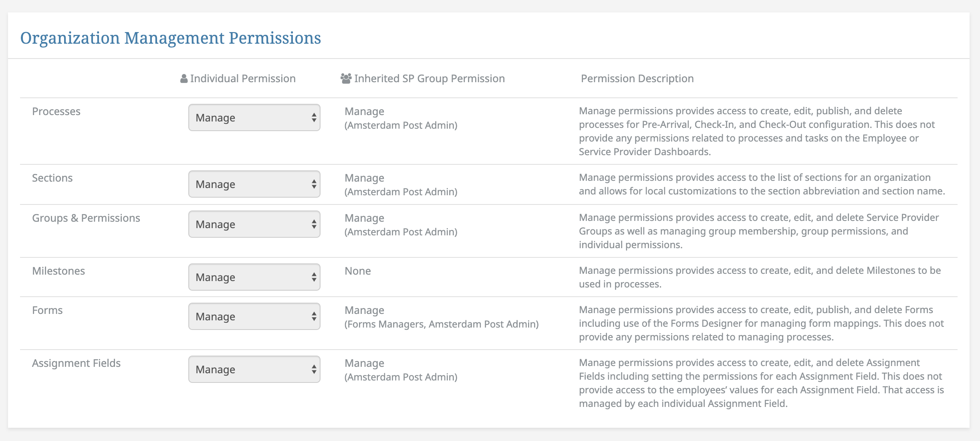
Task: Click '(Amsterdam Post Admin)' in Groups & Permissions row
Action: [401, 232]
